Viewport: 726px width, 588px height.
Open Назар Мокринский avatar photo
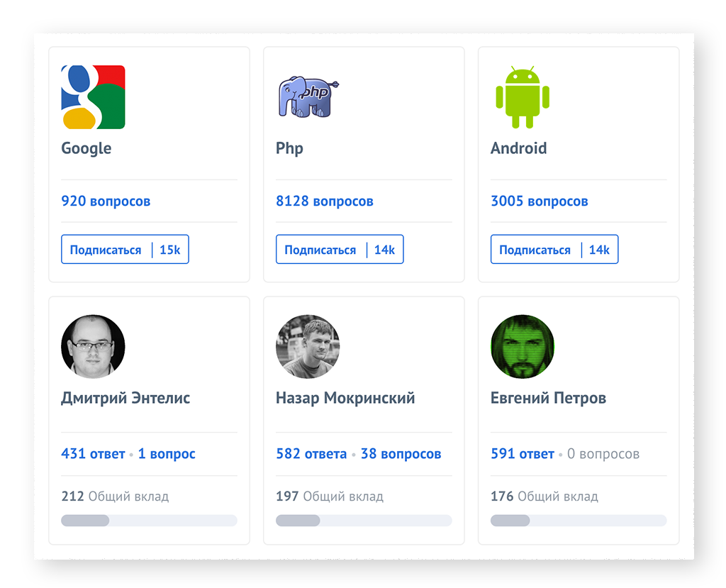[x=308, y=347]
